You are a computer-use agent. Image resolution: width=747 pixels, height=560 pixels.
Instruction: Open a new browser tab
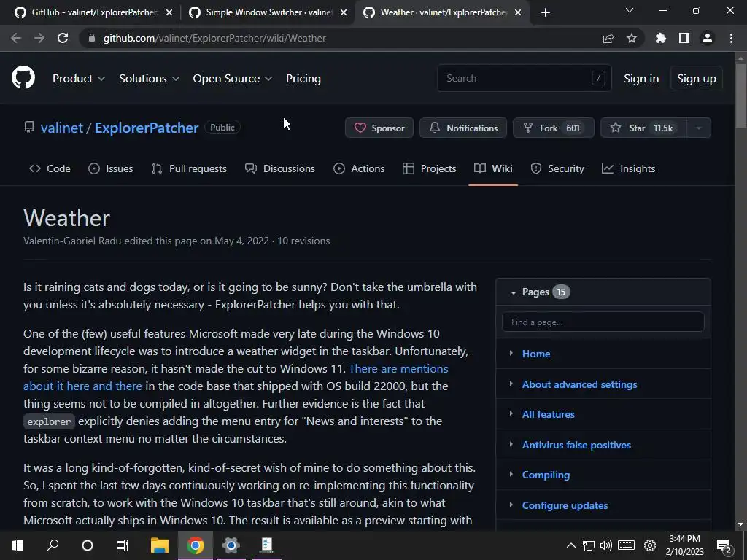tap(546, 12)
